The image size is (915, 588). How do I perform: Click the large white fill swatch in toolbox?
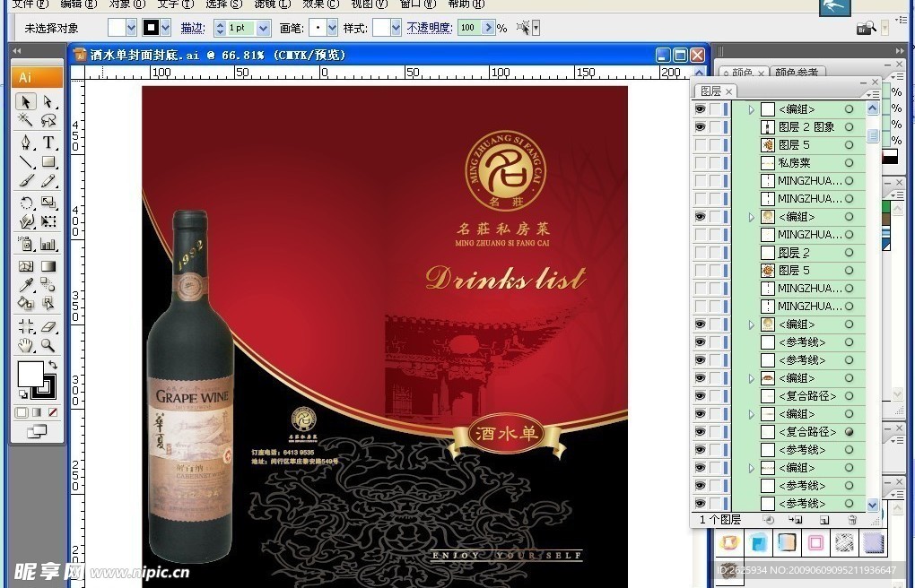[x=30, y=374]
